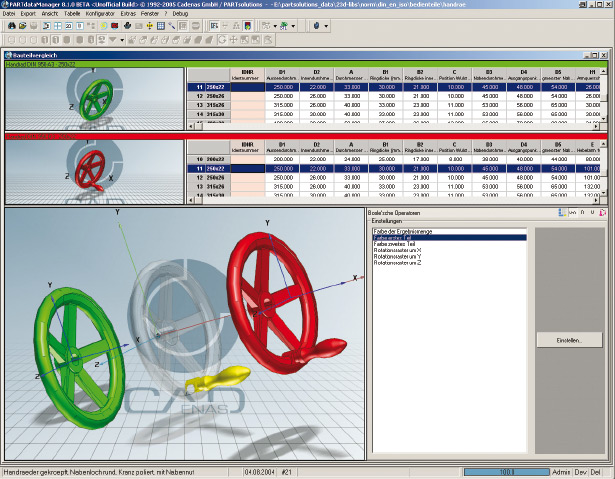Click the settings icon in Boolean operators header
This screenshot has height=479, width=615.
point(562,212)
